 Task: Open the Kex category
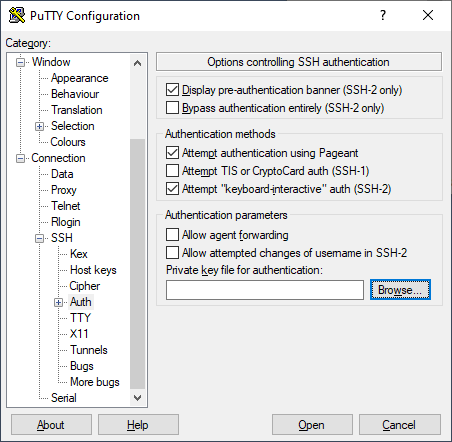coord(79,254)
